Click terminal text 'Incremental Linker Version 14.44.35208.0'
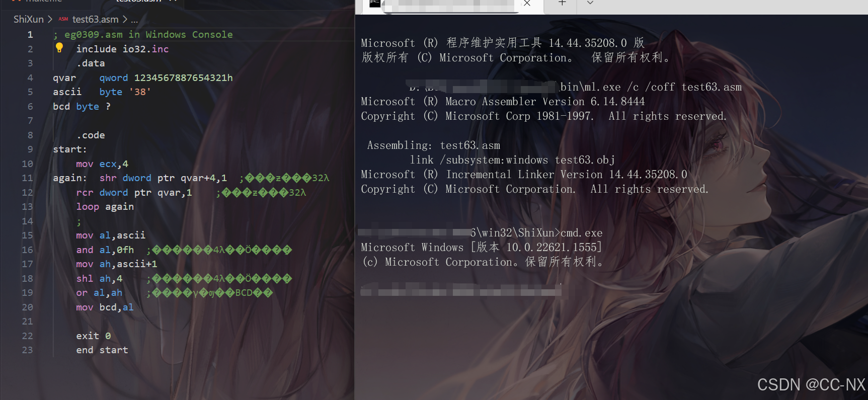The image size is (868, 400). click(567, 175)
